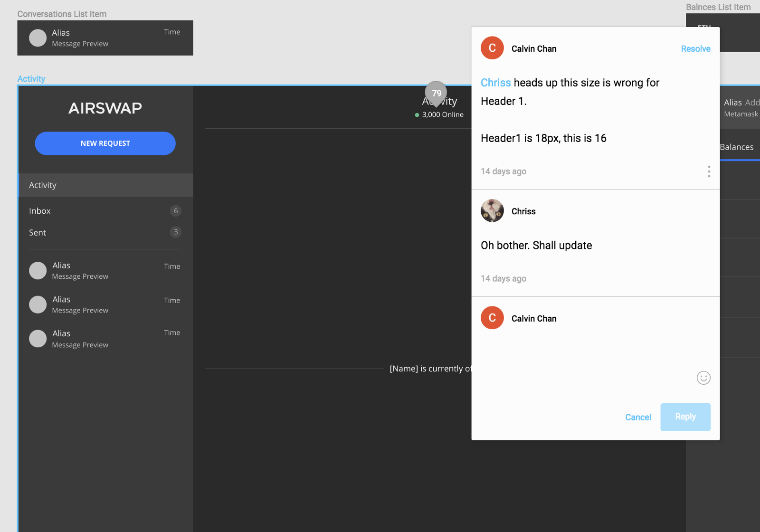Open Sent in the sidebar
This screenshot has height=532, width=760.
[x=105, y=232]
